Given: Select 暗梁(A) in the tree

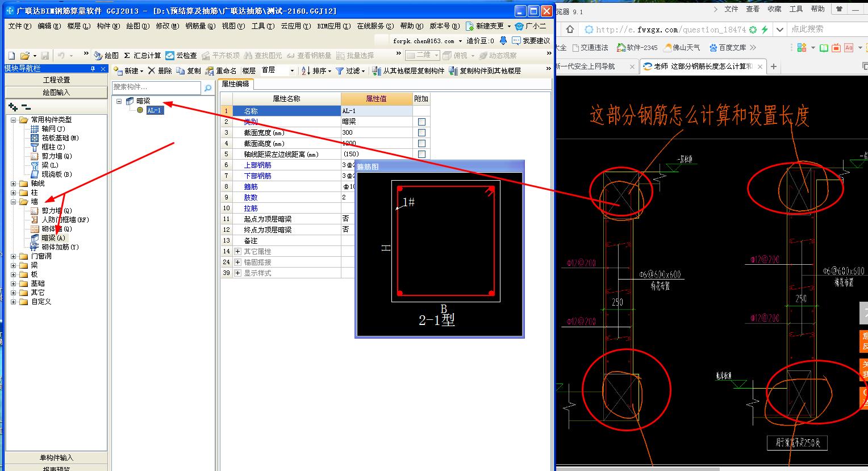Looking at the screenshot, I should pos(53,238).
